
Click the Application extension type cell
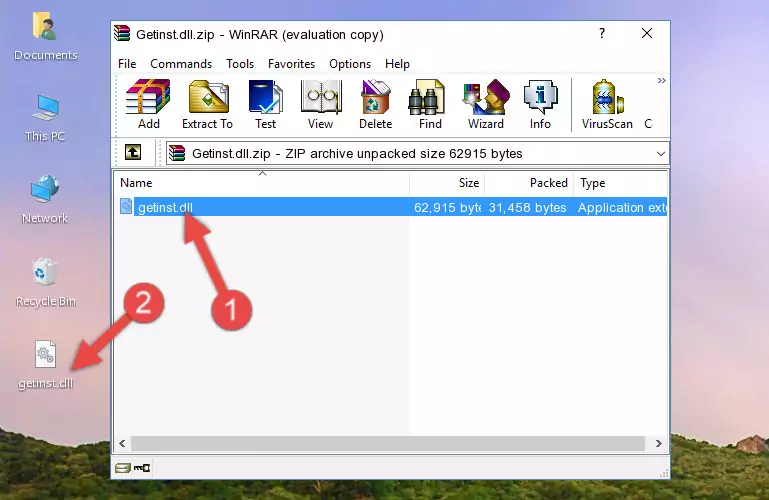(x=622, y=207)
